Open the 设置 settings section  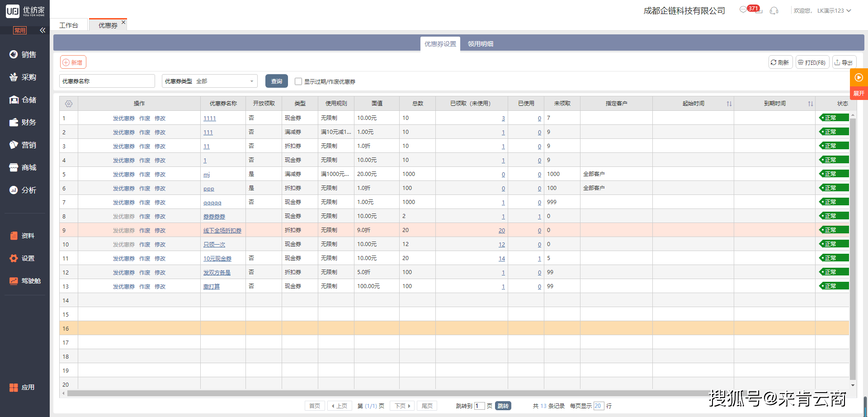pos(23,258)
